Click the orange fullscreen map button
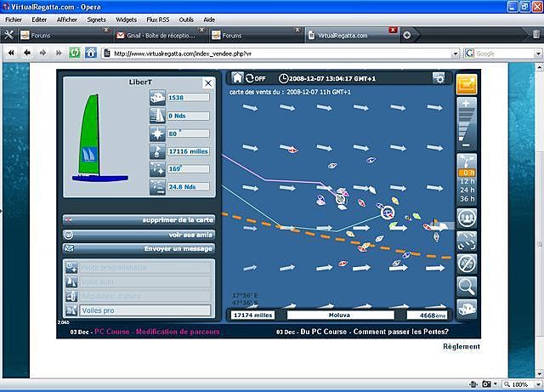This screenshot has height=392, width=544. pyautogui.click(x=467, y=84)
